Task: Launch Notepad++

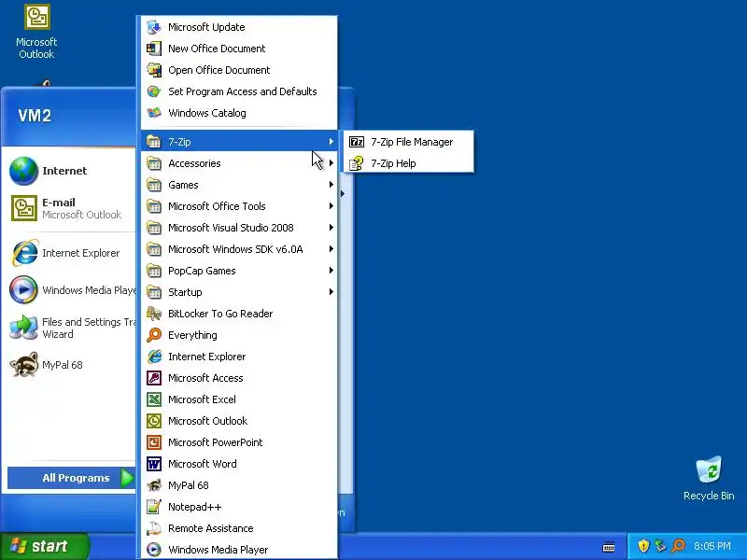Action: tap(239, 507)
